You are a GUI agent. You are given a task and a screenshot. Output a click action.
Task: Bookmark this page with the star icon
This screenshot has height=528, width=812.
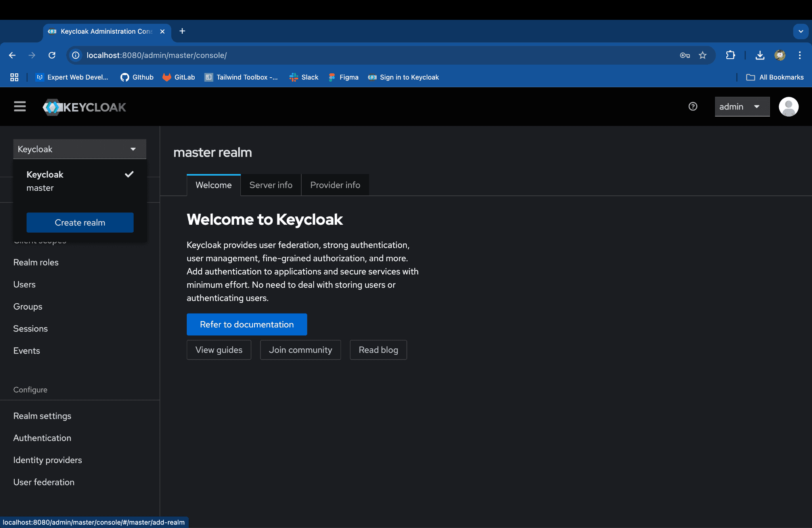(x=703, y=55)
